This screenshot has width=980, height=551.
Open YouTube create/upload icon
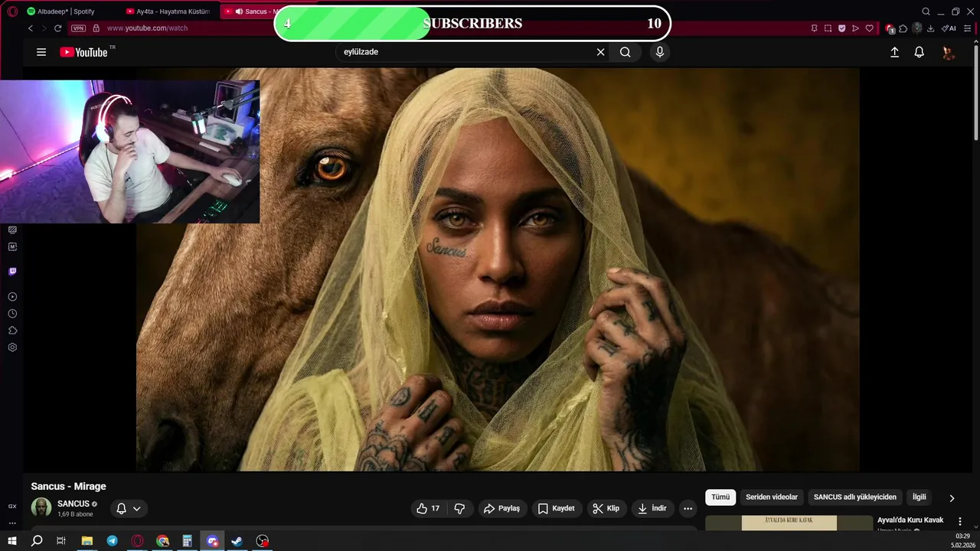[x=894, y=52]
